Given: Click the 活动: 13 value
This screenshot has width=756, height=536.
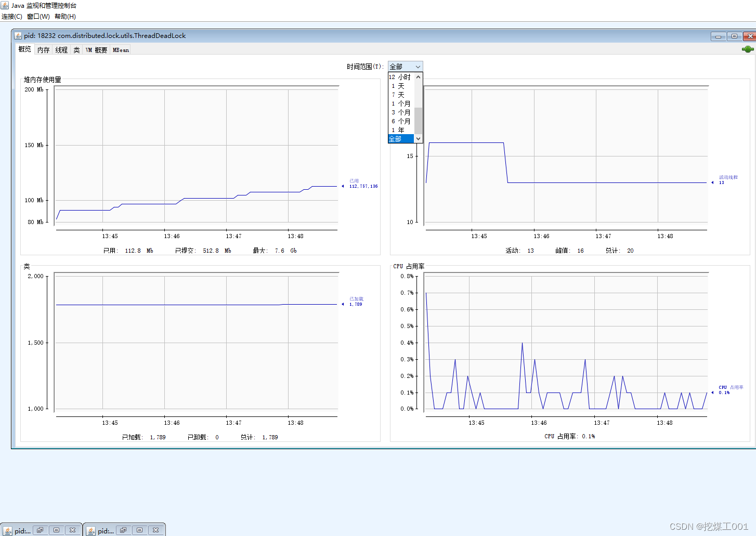Looking at the screenshot, I should pyautogui.click(x=519, y=251).
